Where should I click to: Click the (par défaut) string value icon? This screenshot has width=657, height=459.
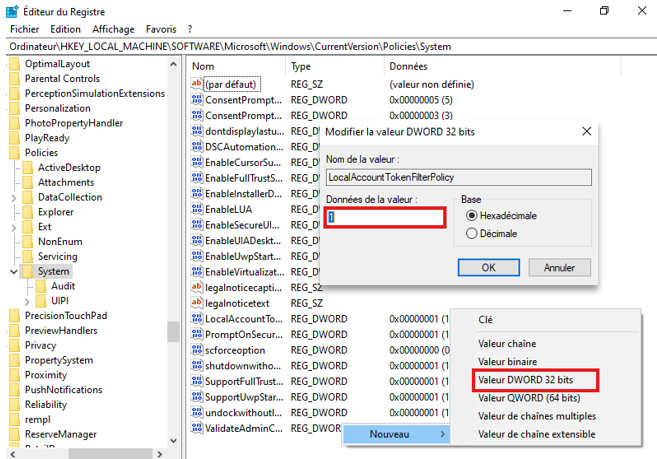click(x=196, y=85)
